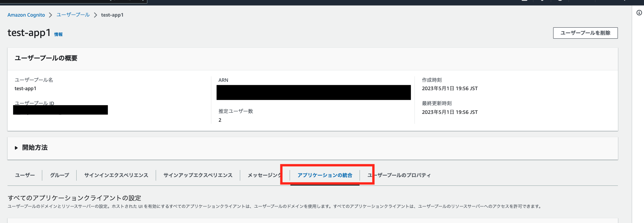
Task: Click creation time 2023年5月1日 19:56 JST under 作成時刻
Action: (x=450, y=89)
